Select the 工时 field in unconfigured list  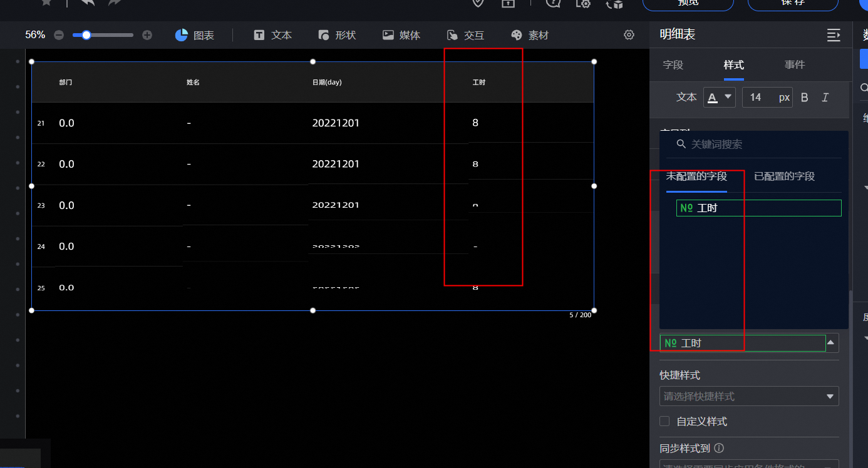[758, 208]
